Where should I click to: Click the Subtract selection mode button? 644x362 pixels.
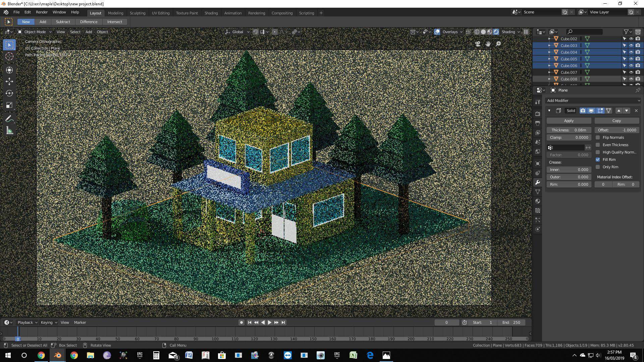pyautogui.click(x=63, y=22)
